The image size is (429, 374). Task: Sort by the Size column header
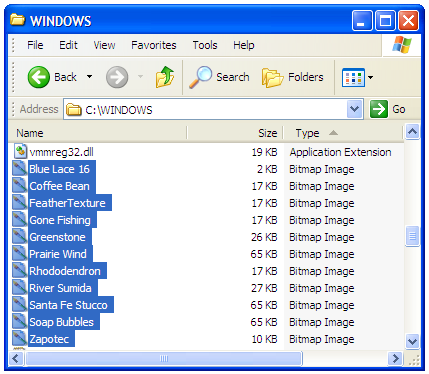235,133
